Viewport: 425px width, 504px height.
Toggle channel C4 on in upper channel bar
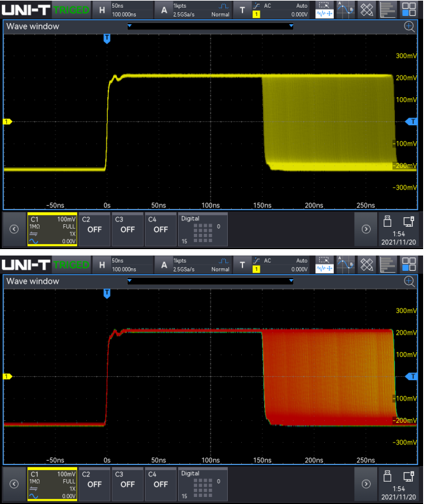tap(161, 229)
